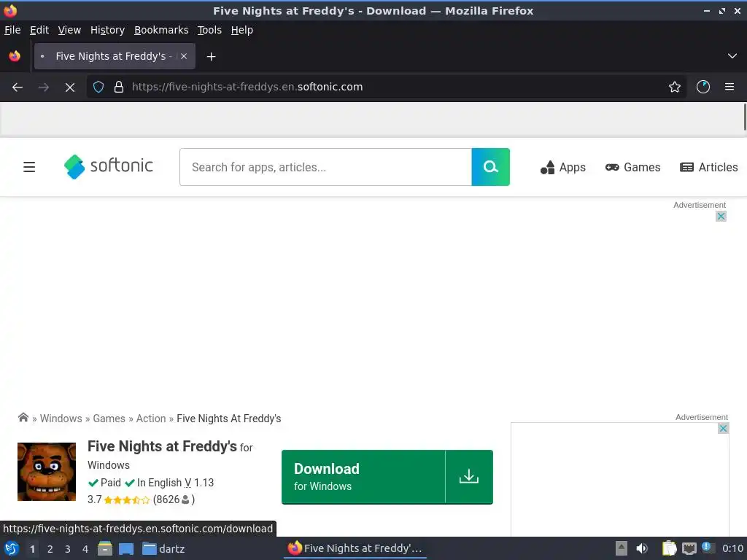
Task: Open update notification tray icon
Action: [x=708, y=548]
